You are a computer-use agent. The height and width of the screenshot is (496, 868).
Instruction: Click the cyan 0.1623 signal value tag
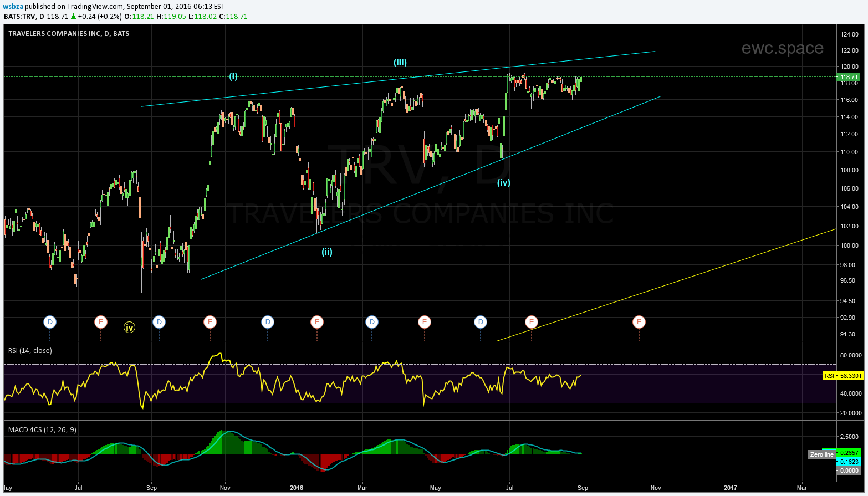(x=849, y=462)
